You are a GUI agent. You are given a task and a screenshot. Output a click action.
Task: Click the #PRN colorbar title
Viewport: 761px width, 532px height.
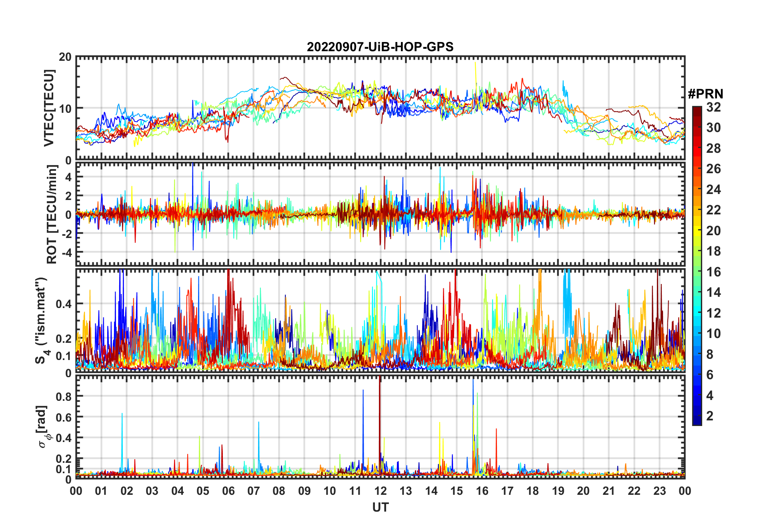pos(705,94)
